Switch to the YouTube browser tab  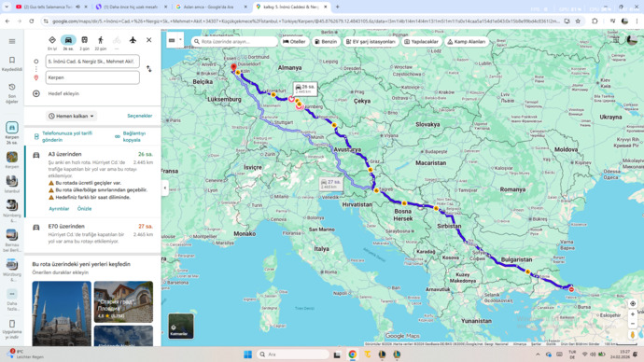click(x=49, y=7)
